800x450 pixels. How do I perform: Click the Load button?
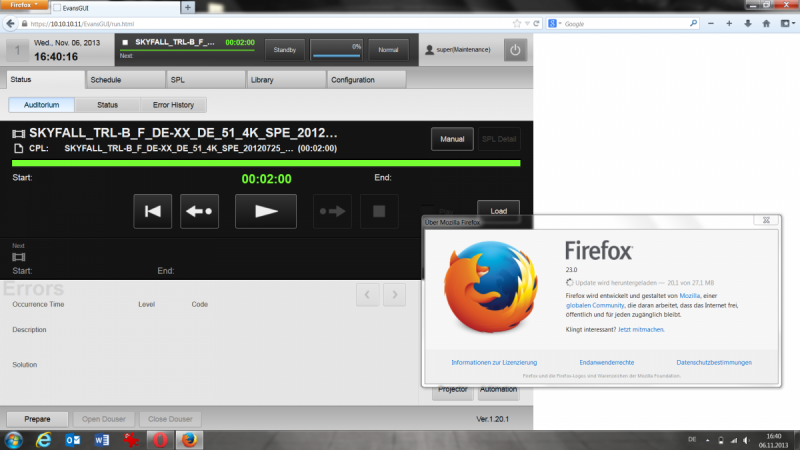coord(498,211)
